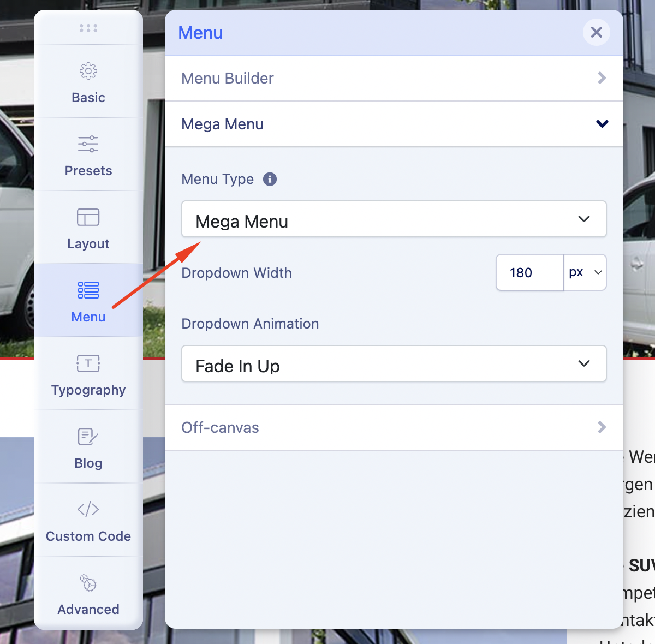Open the Typography text-box icon

tap(88, 363)
